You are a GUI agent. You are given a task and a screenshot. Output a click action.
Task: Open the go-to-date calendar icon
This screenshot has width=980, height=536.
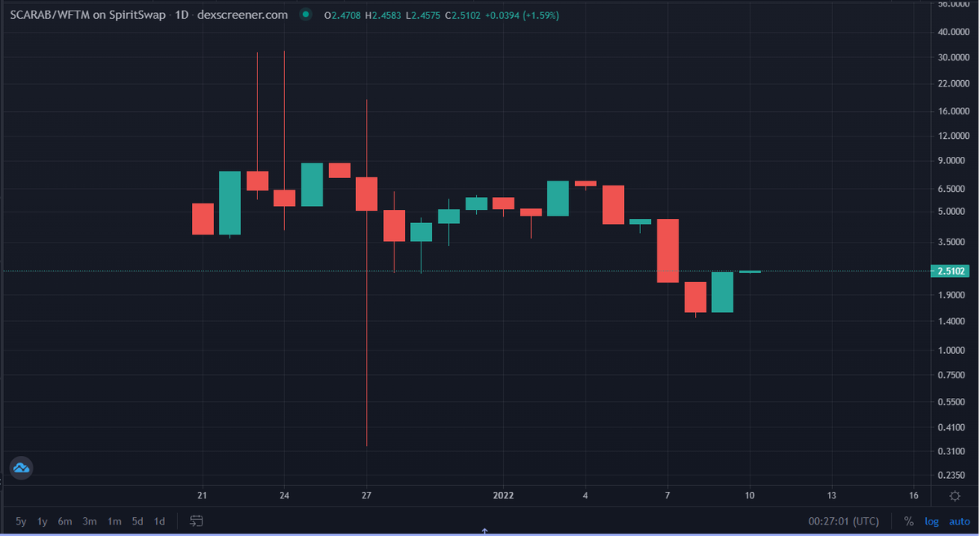click(x=196, y=520)
